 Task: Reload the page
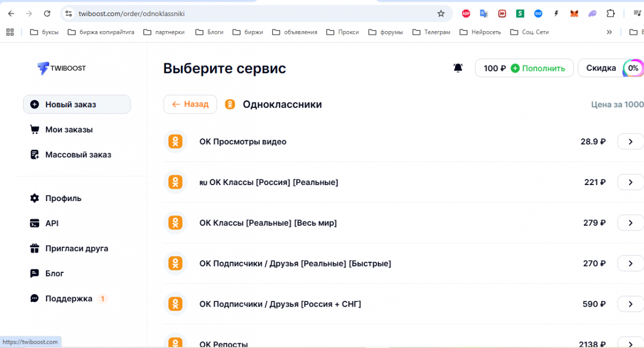[x=47, y=13]
